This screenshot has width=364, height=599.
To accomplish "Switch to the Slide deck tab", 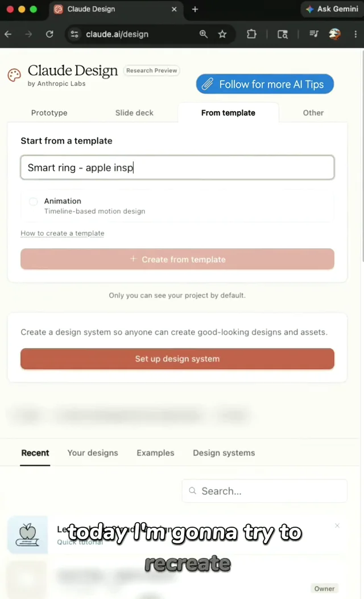I will pyautogui.click(x=134, y=113).
